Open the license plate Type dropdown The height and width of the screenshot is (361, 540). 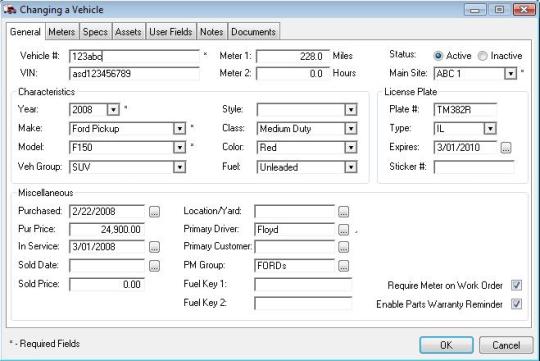490,129
